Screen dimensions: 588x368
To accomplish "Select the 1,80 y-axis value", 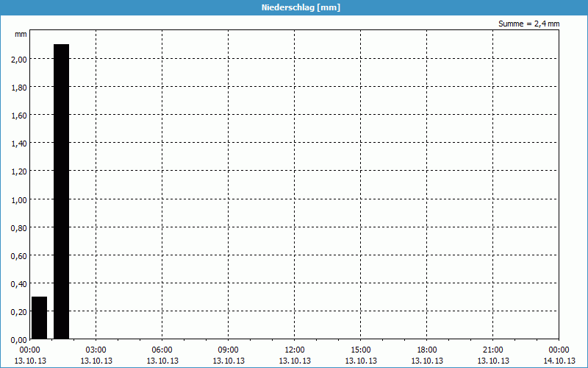I will tap(19, 87).
